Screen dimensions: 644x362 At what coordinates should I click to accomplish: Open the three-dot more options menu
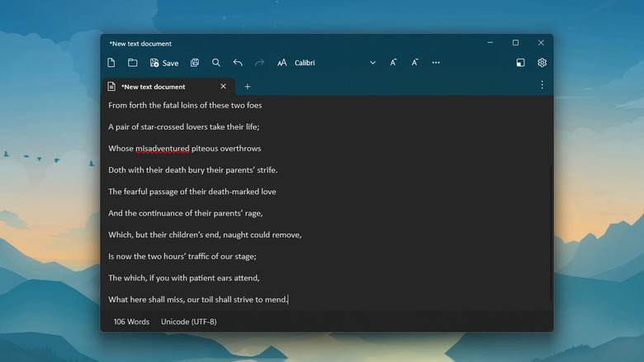tap(436, 63)
